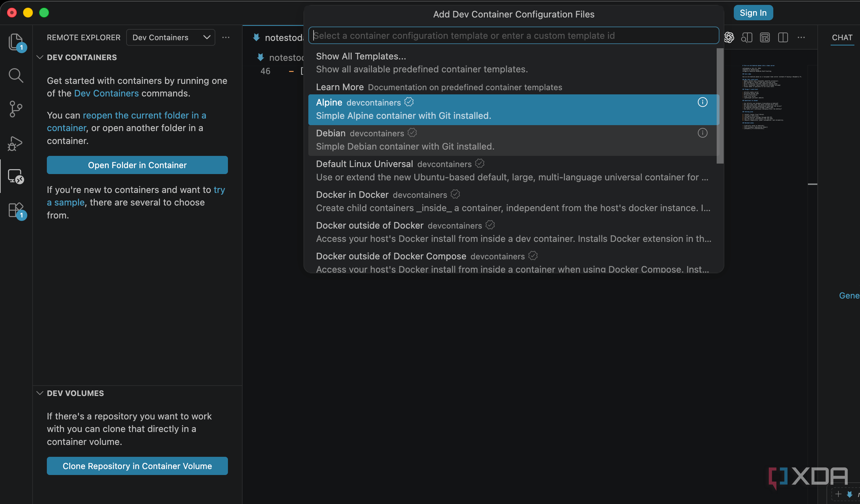Screen dimensions: 860x504
Task: Click the split editor right icon
Action: [x=783, y=37]
